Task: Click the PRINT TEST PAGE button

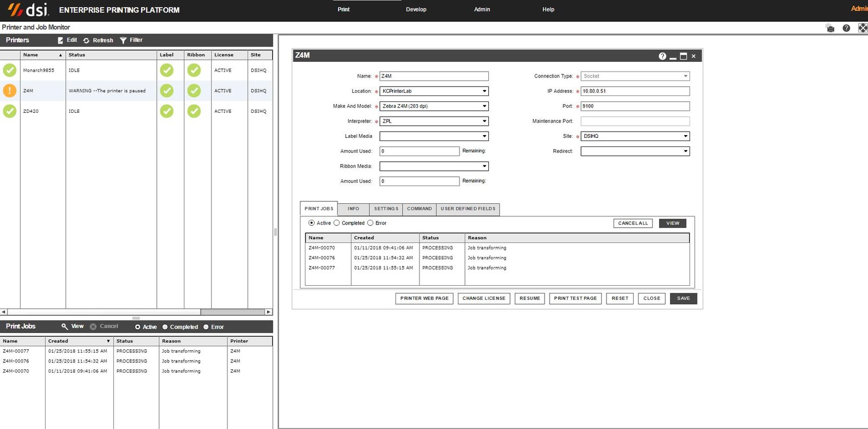Action: [x=576, y=298]
